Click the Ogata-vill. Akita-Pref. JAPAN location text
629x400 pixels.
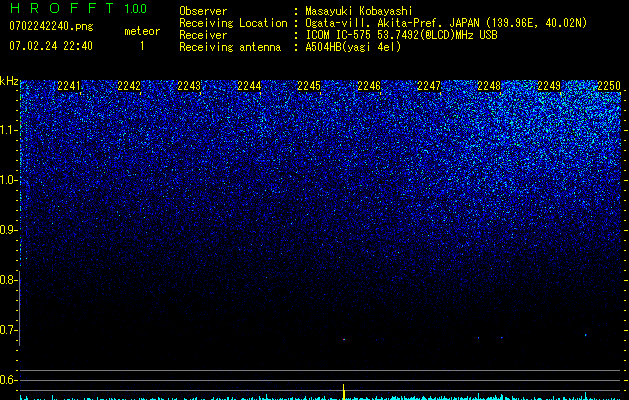coord(446,23)
